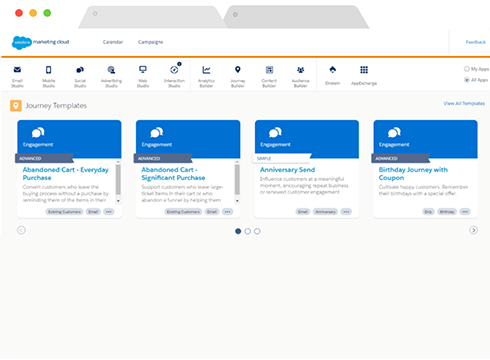Select the My Apps radio button
Viewport: 490px width, 360px height.
click(467, 69)
